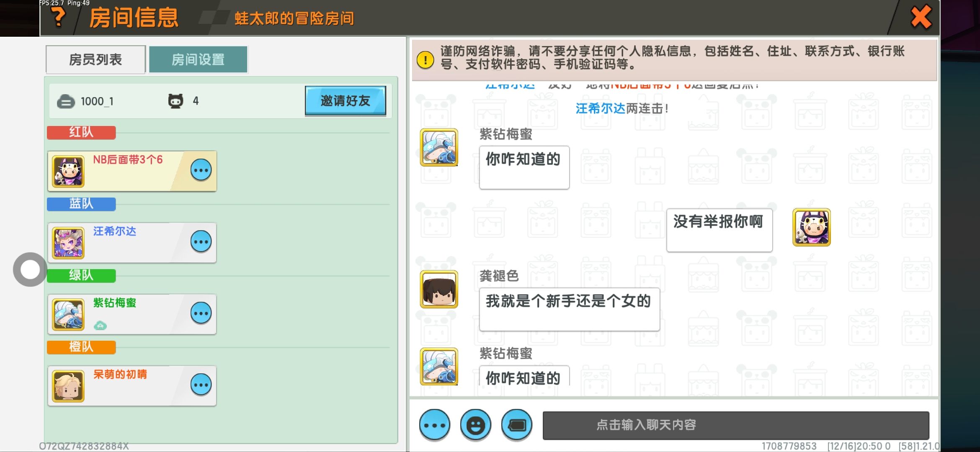Close the room info panel
Image resolution: width=980 pixels, height=452 pixels.
tap(921, 18)
